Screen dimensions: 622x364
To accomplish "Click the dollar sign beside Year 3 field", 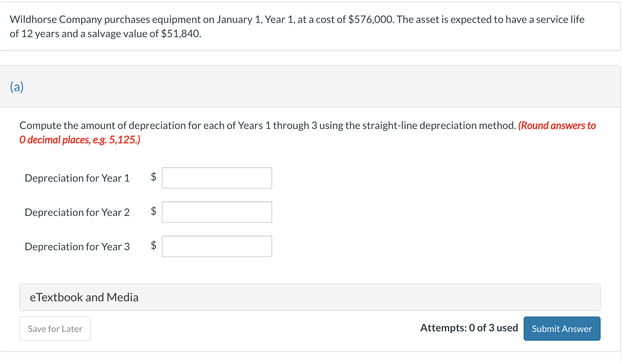I will (x=154, y=245).
